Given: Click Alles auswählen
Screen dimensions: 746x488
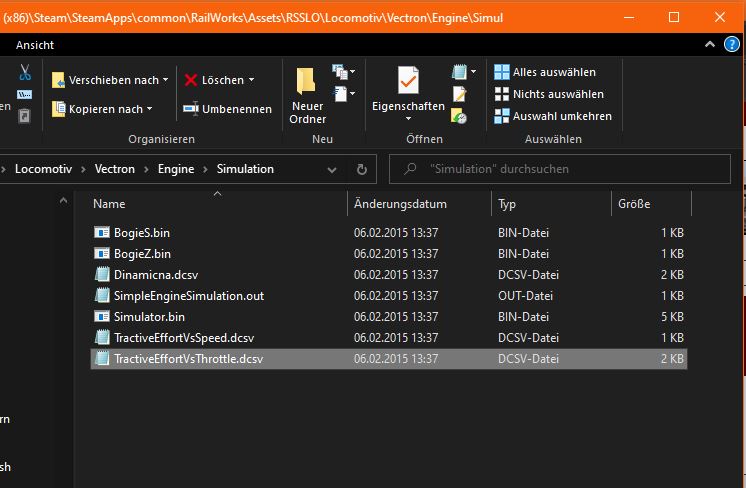Looking at the screenshot, I should pos(545,72).
